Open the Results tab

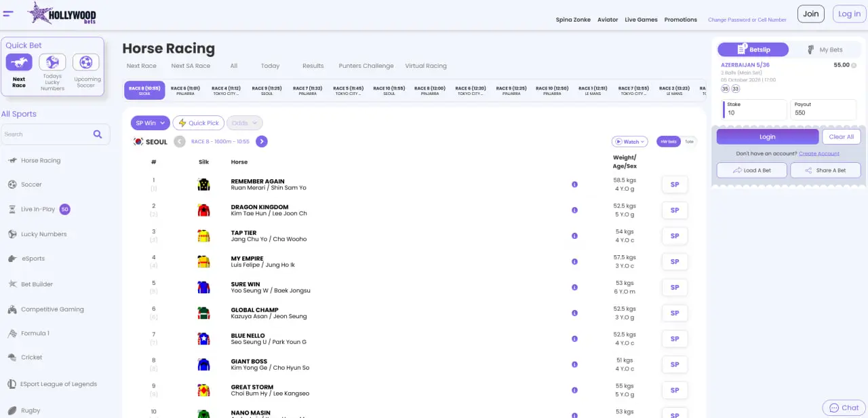click(x=313, y=66)
